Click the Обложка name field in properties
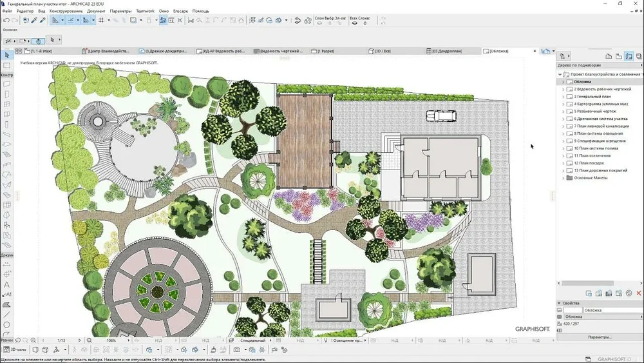This screenshot has width=644, height=363. pyautogui.click(x=599, y=317)
